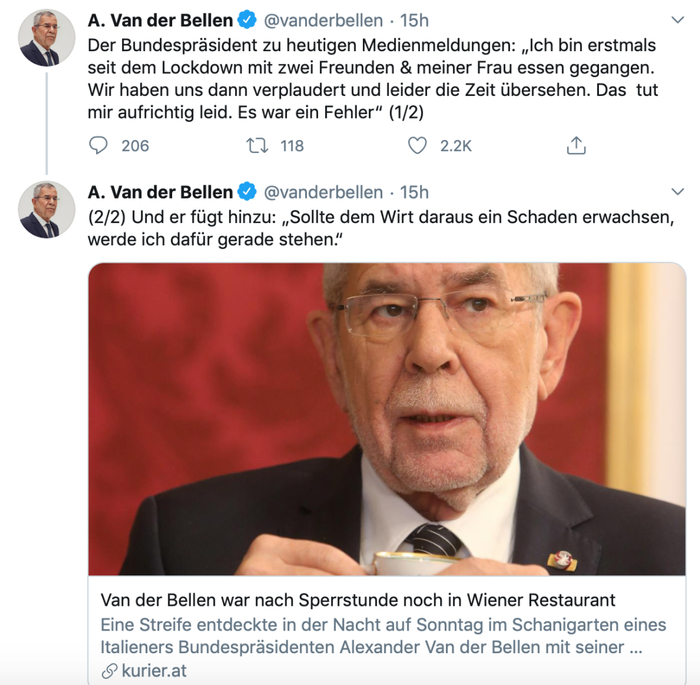The height and width of the screenshot is (685, 700).
Task: Click the 206 replies count
Action: coord(135,146)
